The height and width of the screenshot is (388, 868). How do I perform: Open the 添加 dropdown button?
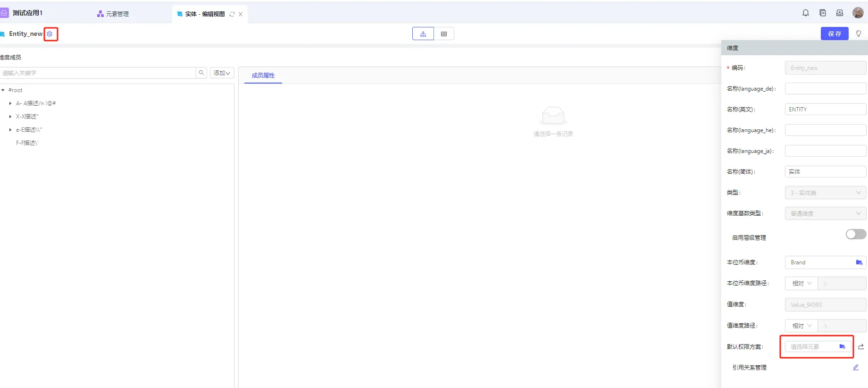(x=222, y=73)
